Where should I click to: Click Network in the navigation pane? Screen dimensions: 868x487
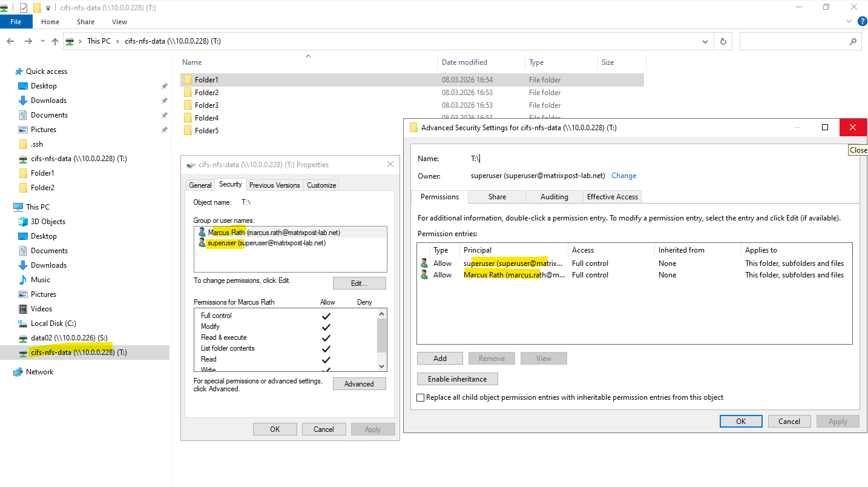(39, 372)
